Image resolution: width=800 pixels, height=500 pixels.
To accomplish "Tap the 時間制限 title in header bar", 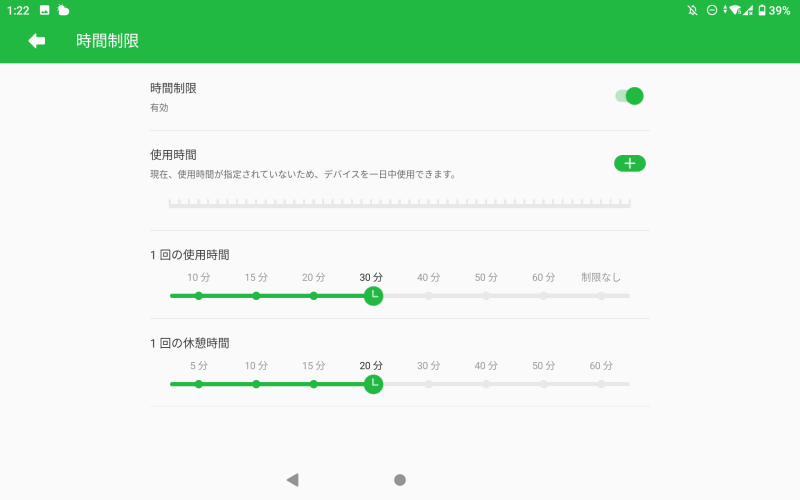I will [108, 41].
